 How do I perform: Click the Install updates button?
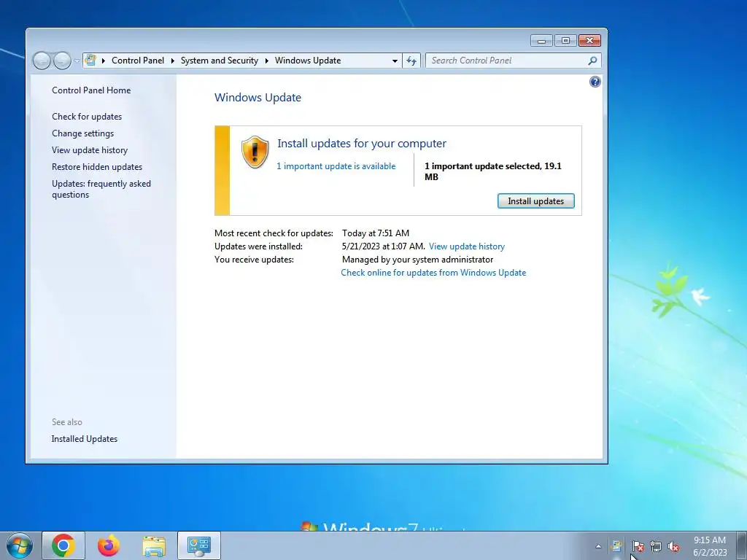pos(536,201)
